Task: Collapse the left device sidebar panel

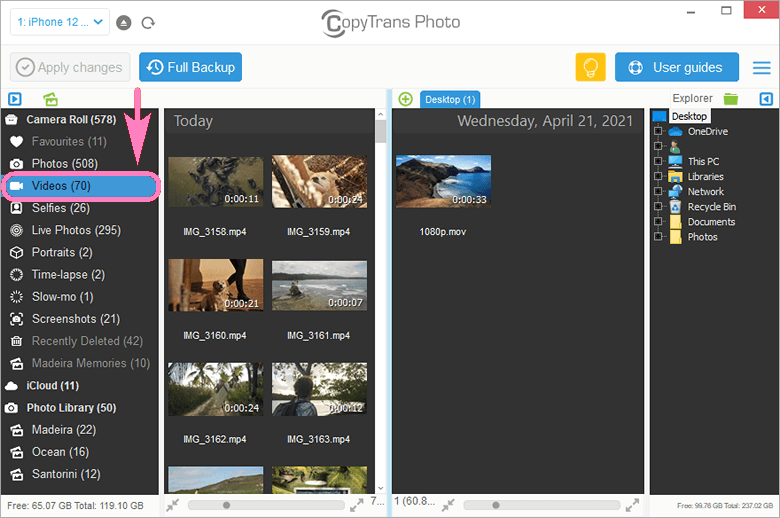Action: pos(15,99)
